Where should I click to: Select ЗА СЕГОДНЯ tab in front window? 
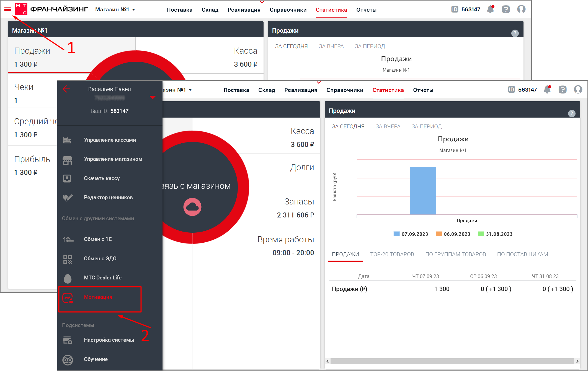[x=348, y=126]
